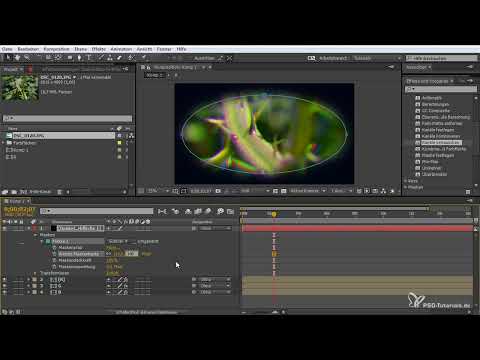480x360 pixels.
Task: Click Interpret Footage icon at Project panel bottom
Action: pos(5,192)
